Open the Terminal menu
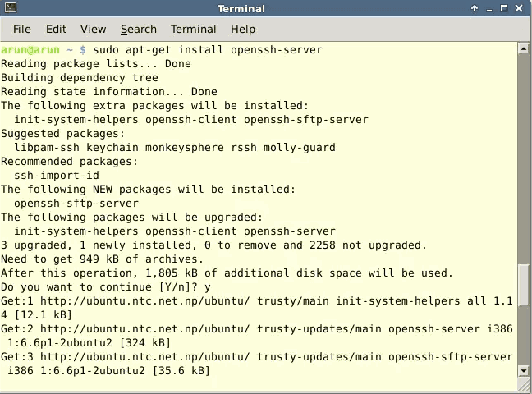 [x=193, y=29]
